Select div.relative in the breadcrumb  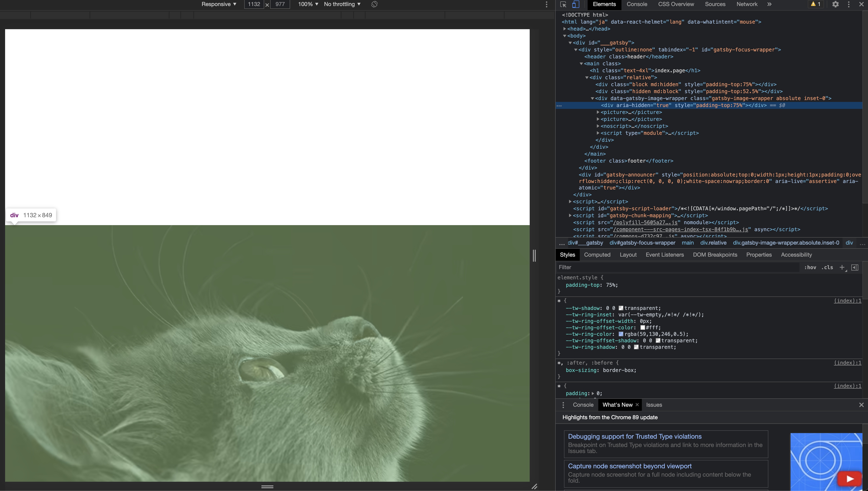tap(713, 243)
